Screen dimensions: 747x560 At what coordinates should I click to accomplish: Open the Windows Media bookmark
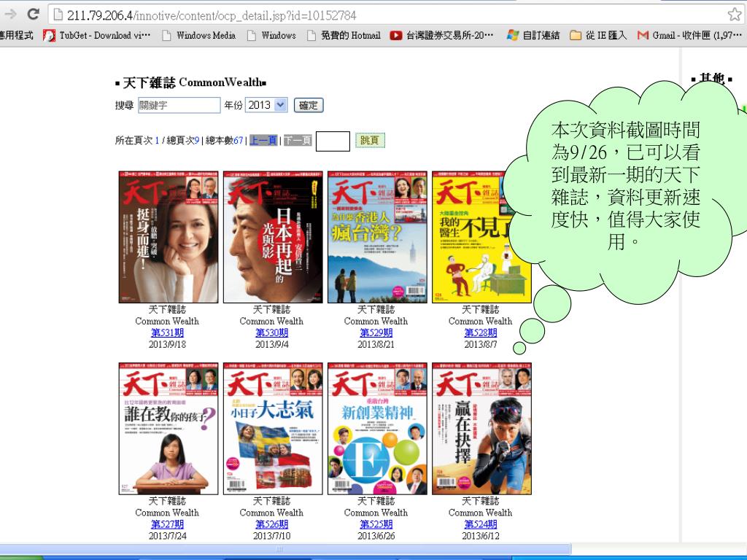[x=199, y=35]
